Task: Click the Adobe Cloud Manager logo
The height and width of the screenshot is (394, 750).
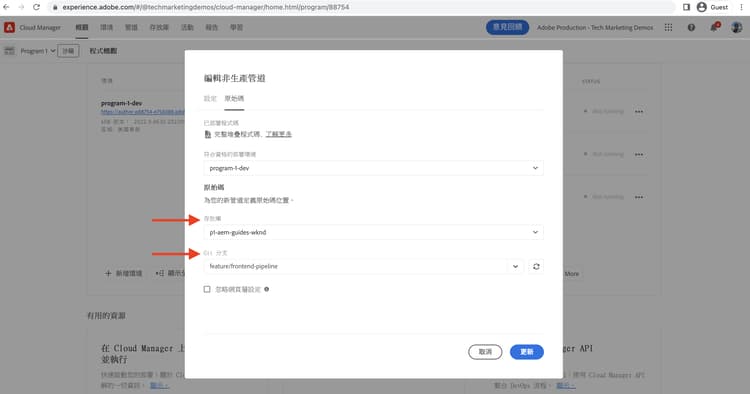Action: 9,27
